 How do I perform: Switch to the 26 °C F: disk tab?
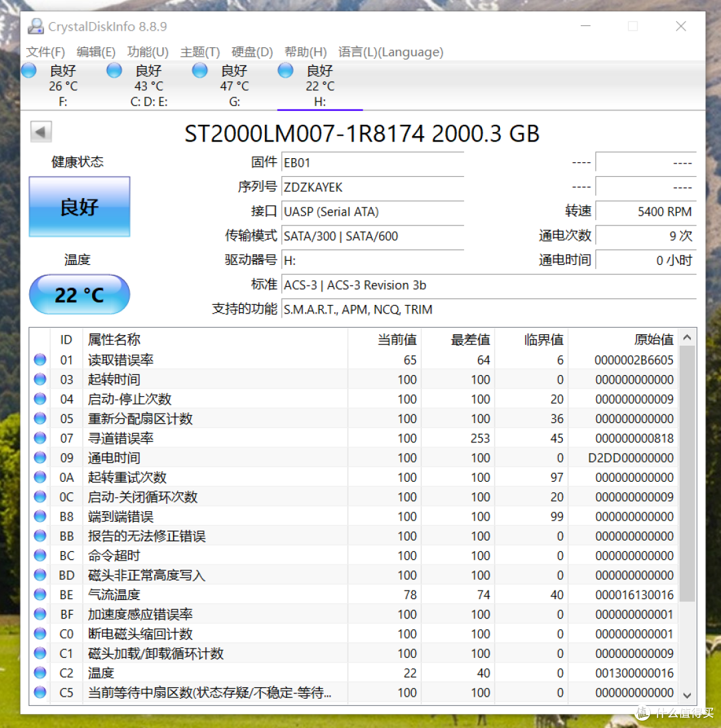63,86
